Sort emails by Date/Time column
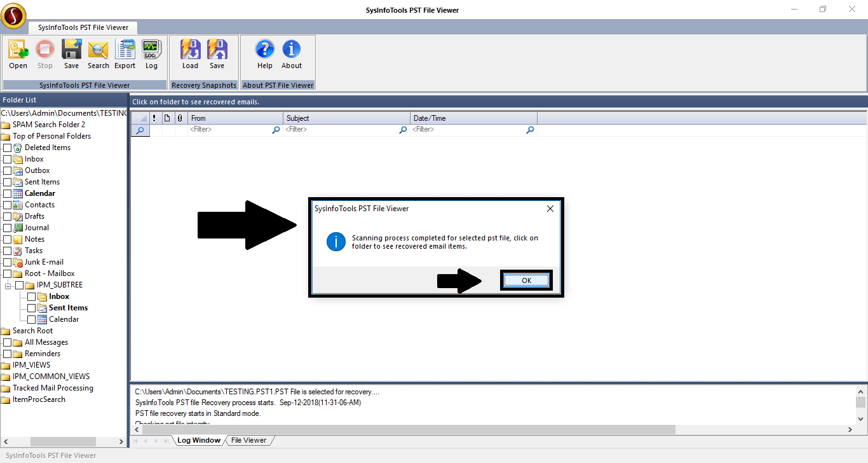Screen dimensions: 868x463 (x=474, y=118)
